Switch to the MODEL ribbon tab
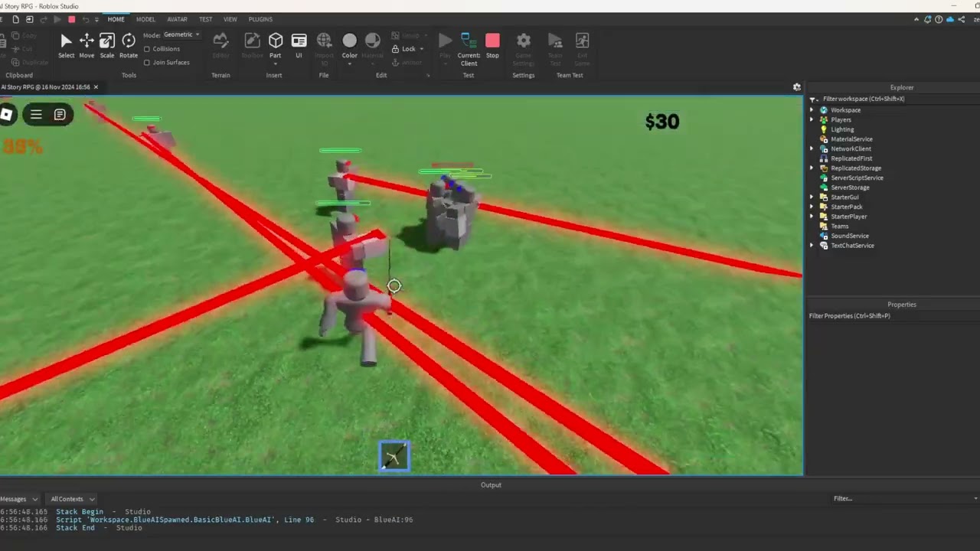Screen dimensions: 980x551 coord(145,19)
